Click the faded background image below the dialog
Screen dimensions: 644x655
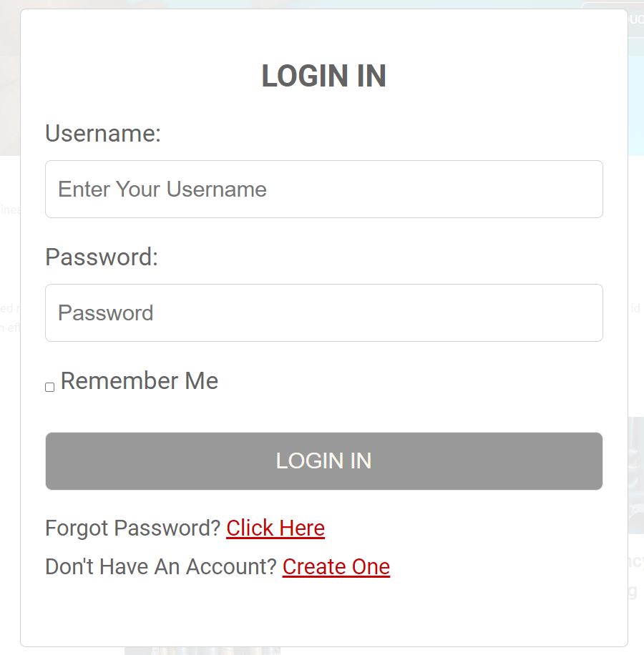[x=203, y=651]
